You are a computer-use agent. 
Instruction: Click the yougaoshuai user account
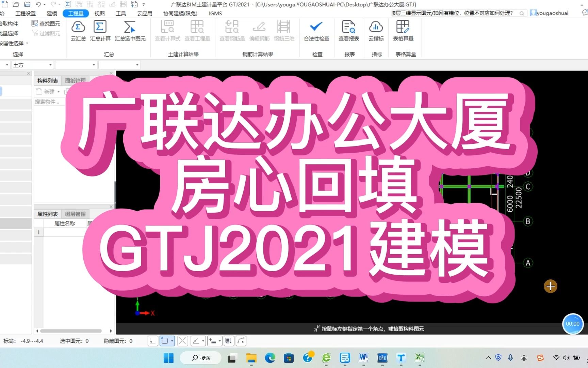(x=549, y=13)
